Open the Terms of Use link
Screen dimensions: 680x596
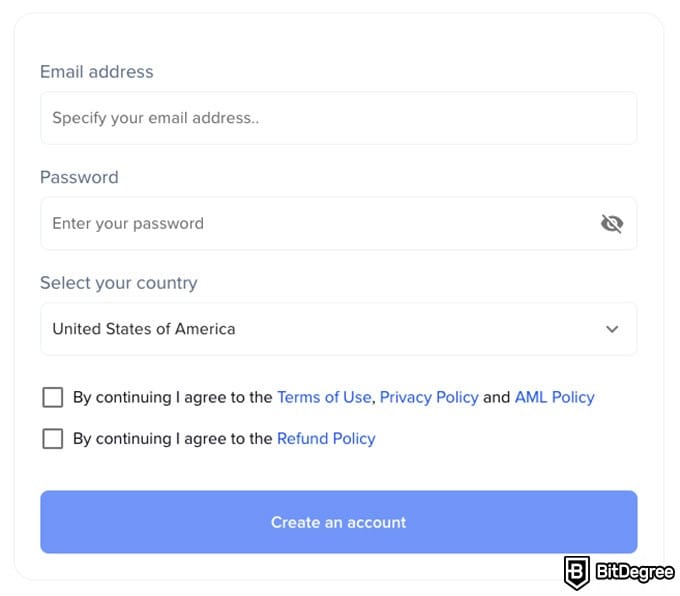click(324, 397)
